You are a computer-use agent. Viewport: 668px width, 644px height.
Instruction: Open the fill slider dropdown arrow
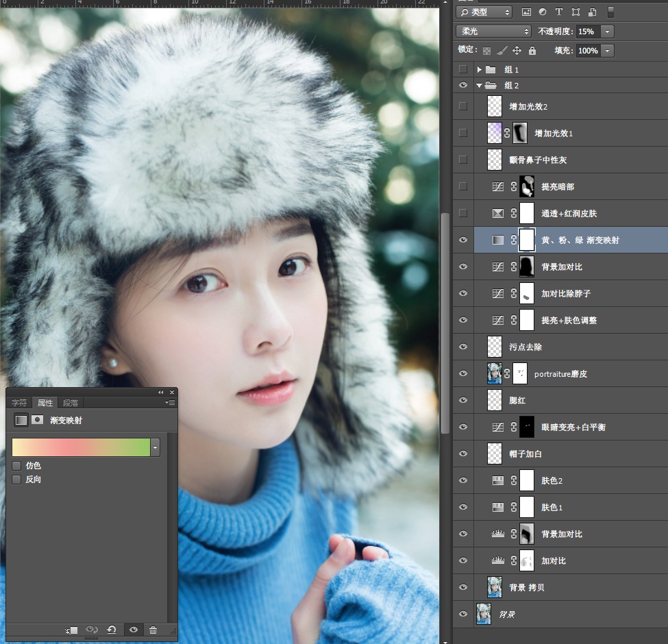607,51
